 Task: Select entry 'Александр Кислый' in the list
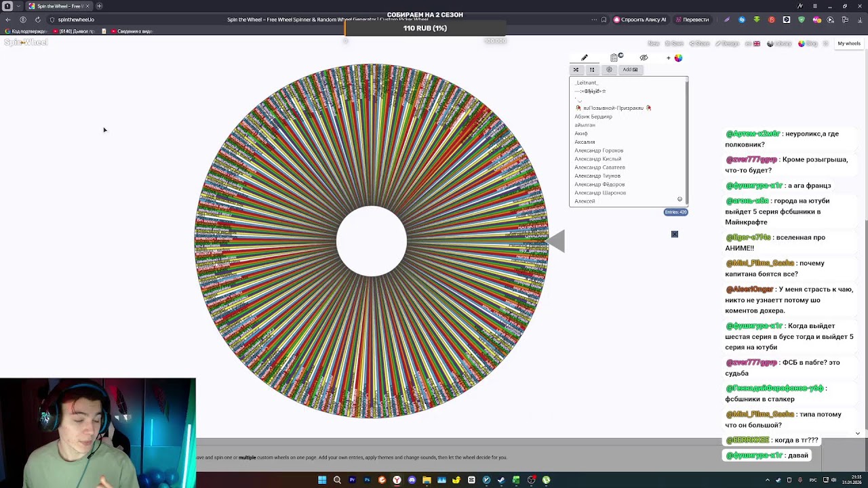tap(597, 159)
